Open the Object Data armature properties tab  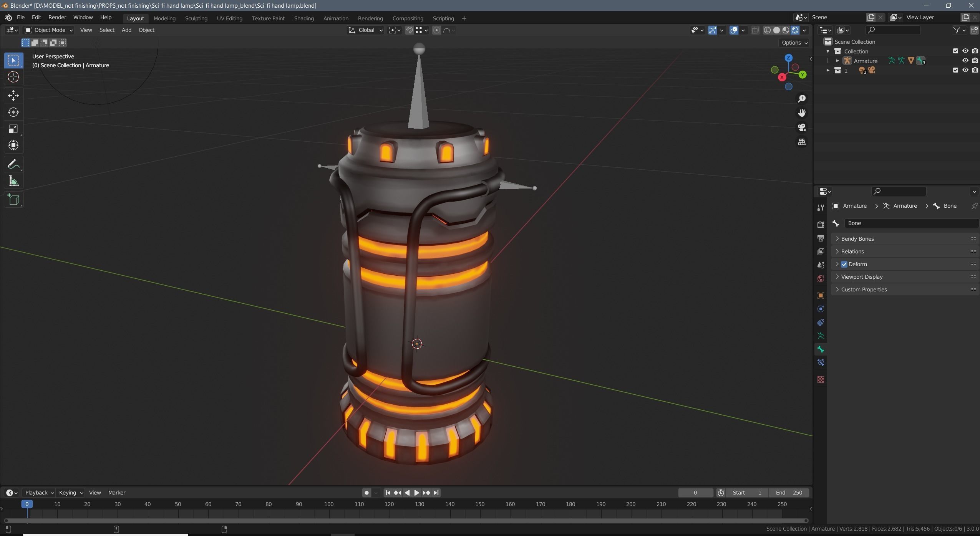pyautogui.click(x=821, y=336)
